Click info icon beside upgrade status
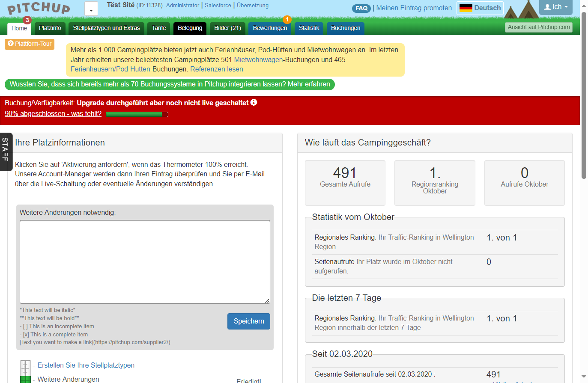Image resolution: width=588 pixels, height=383 pixels. [254, 102]
